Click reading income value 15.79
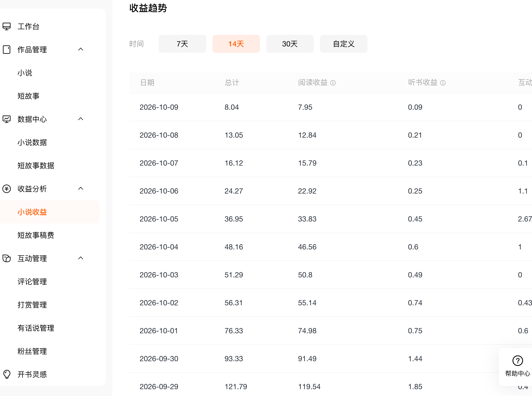Image resolution: width=532 pixels, height=396 pixels. (x=307, y=163)
